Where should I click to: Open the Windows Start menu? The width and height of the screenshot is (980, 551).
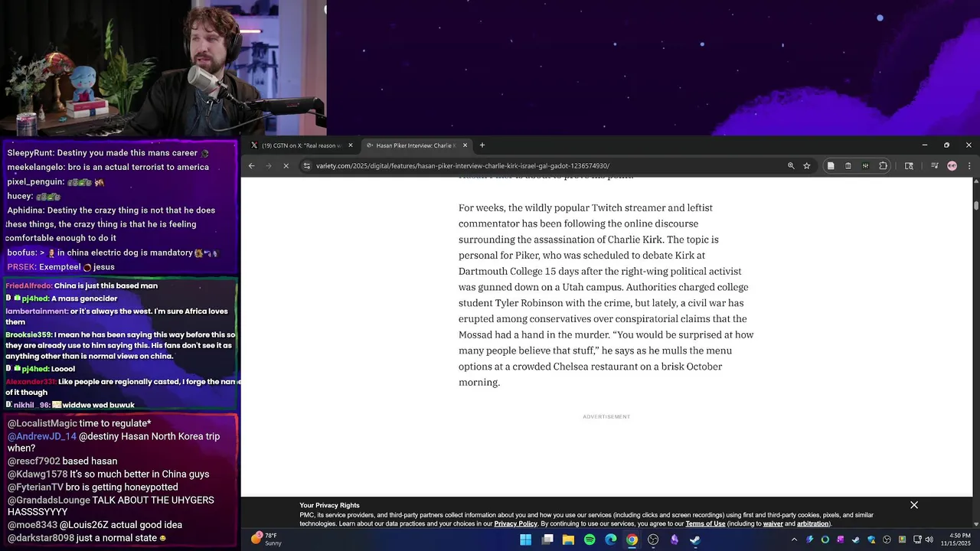pyautogui.click(x=526, y=540)
